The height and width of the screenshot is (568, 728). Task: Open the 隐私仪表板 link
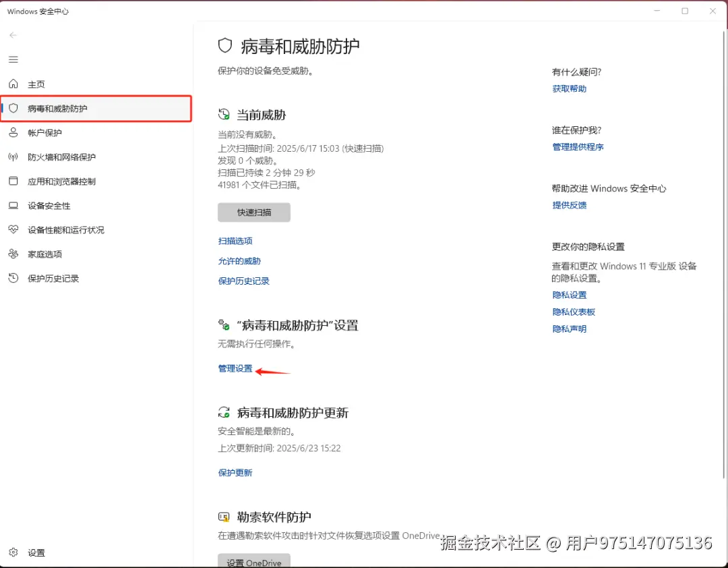point(574,312)
